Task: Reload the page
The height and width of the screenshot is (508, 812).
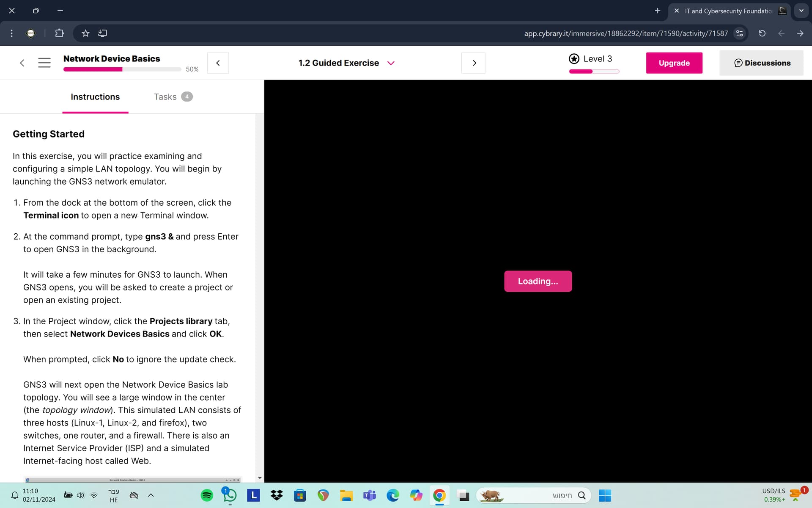Action: point(762,33)
